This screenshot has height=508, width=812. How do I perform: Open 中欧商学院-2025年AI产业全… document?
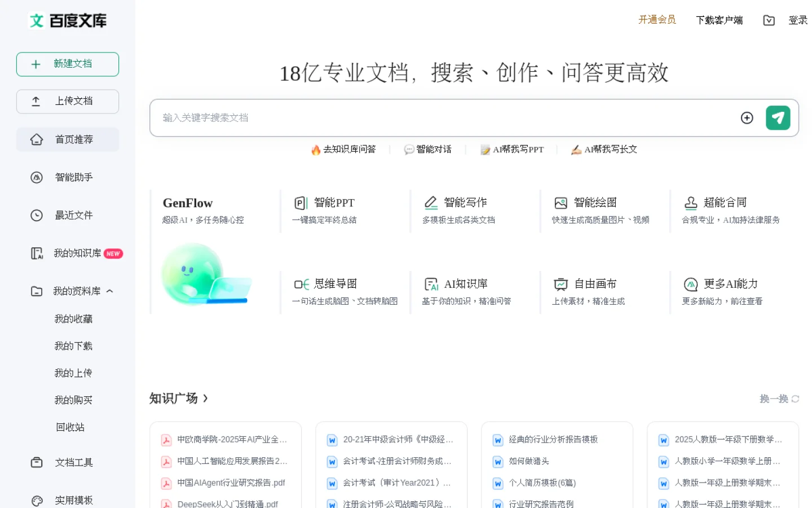232,440
